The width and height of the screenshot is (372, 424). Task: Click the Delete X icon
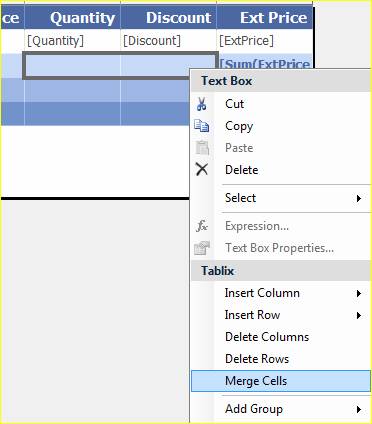coord(202,169)
